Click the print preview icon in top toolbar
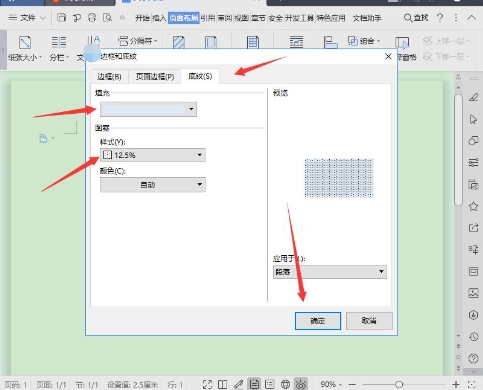Viewport: 483px width, 390px height. 107,18
